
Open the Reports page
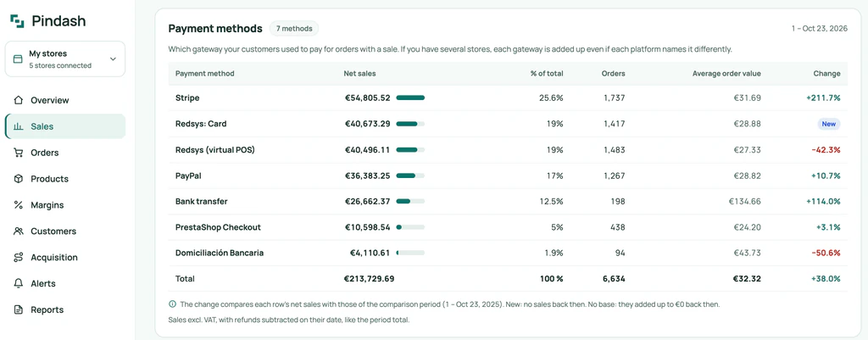tap(65, 309)
